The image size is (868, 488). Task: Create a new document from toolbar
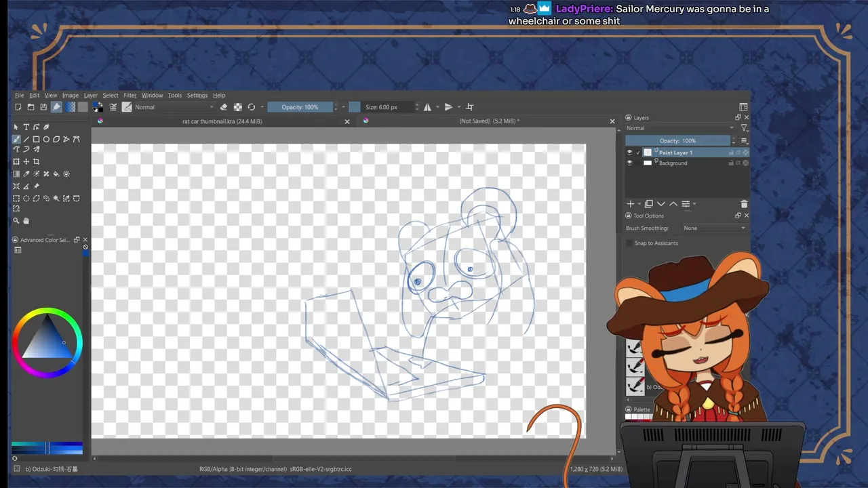coord(18,107)
